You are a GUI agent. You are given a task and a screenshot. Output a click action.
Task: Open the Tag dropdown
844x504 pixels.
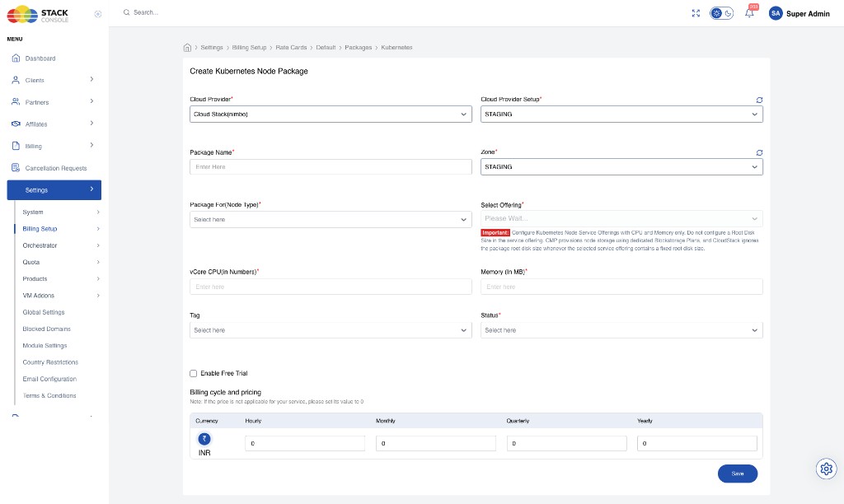pyautogui.click(x=331, y=330)
